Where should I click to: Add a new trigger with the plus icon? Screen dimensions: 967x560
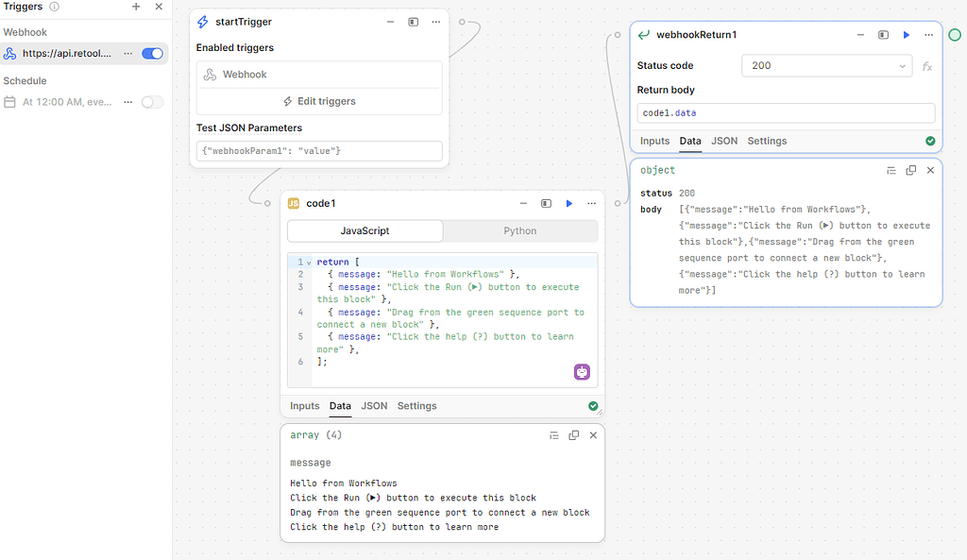136,7
